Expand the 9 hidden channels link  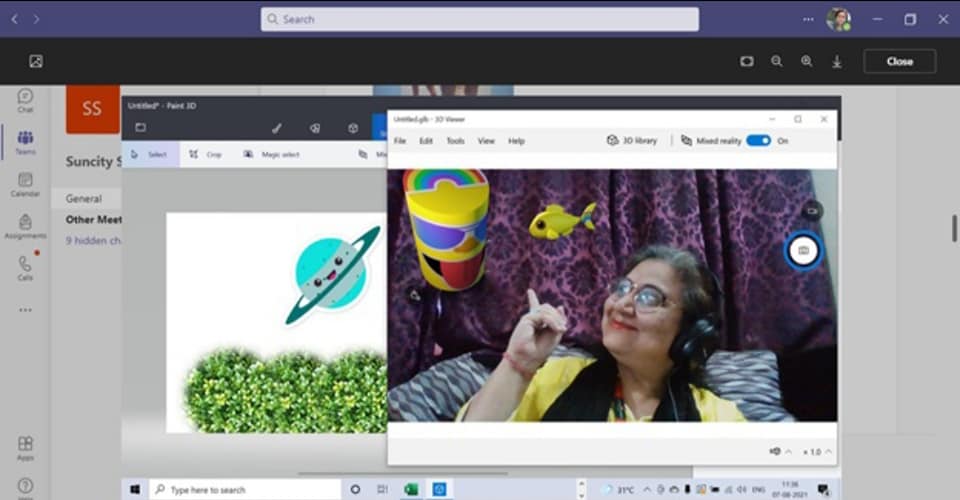point(93,241)
